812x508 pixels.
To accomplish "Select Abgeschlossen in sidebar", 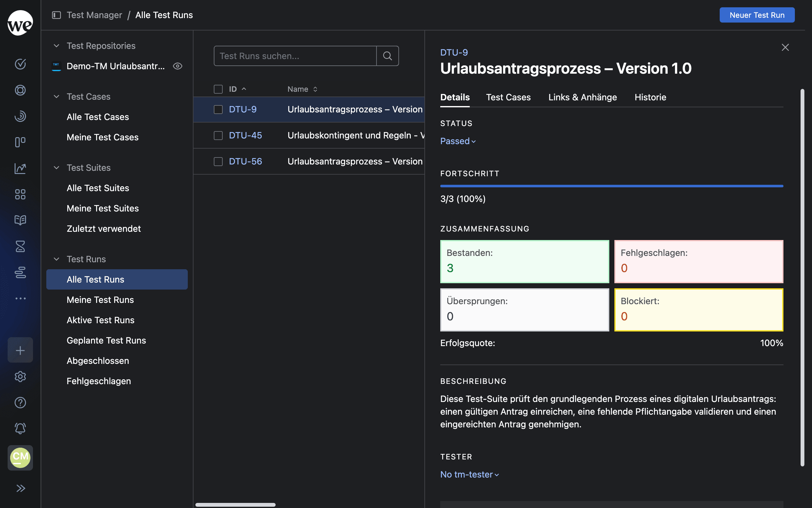I will 117,360.
